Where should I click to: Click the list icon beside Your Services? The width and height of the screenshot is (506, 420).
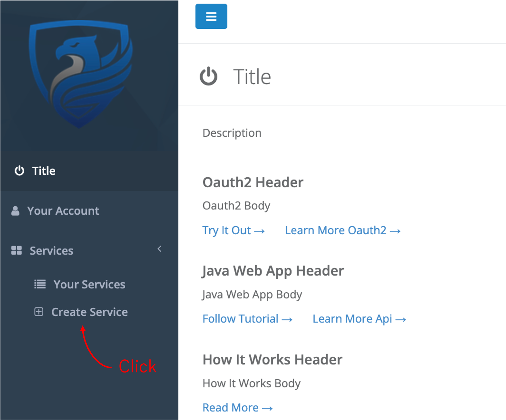coord(40,284)
